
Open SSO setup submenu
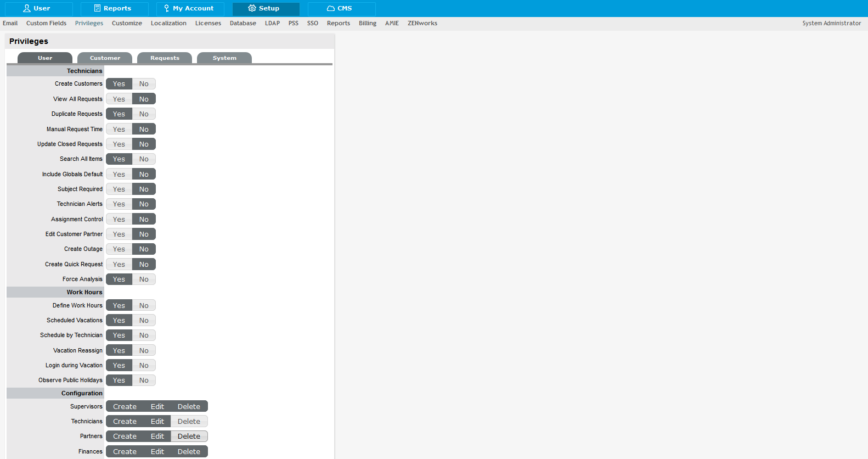[313, 24]
